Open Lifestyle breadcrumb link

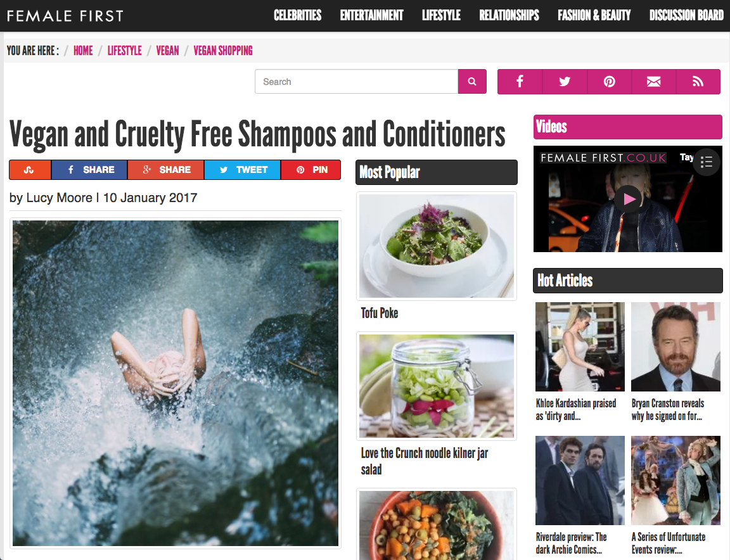pos(124,50)
